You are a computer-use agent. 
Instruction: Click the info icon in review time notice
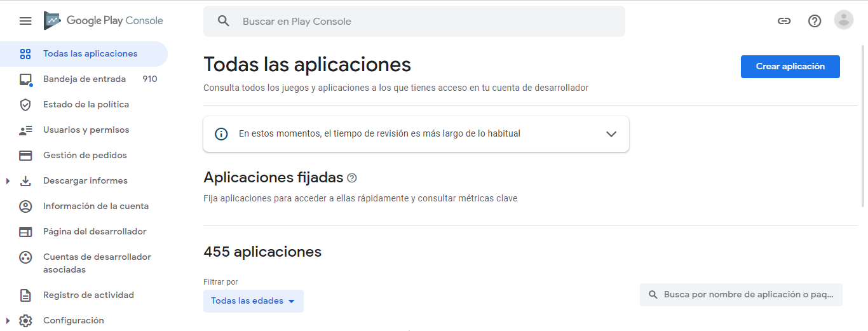point(221,134)
